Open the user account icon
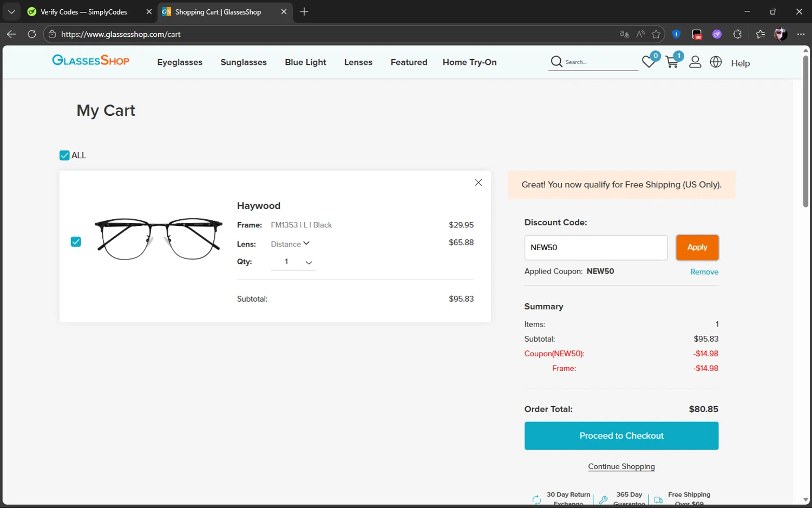812x508 pixels. point(695,62)
